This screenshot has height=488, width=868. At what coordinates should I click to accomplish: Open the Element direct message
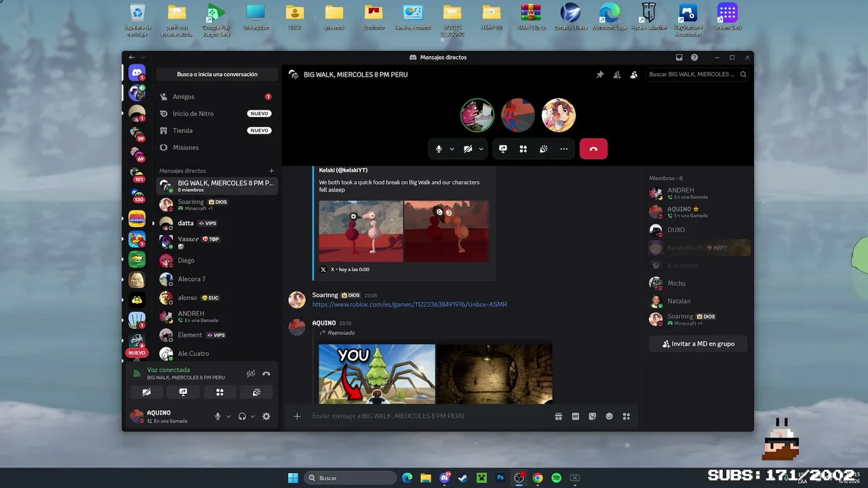217,335
